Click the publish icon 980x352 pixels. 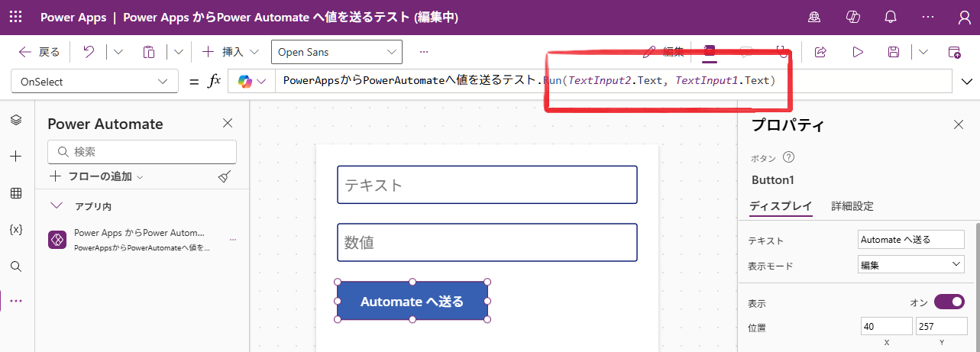954,52
